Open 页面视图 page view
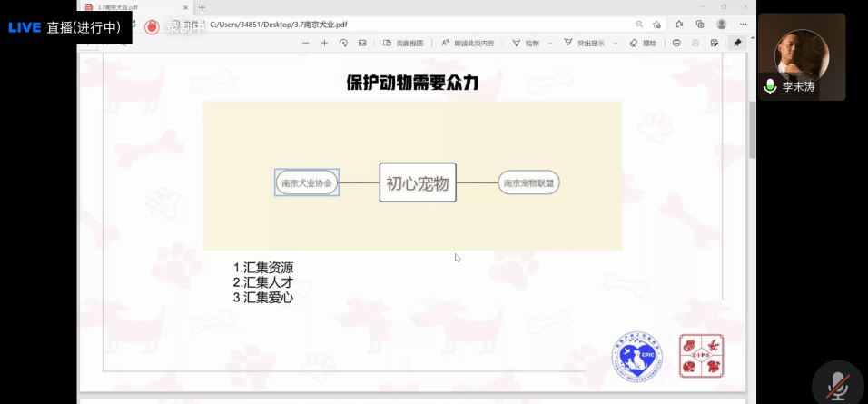The width and height of the screenshot is (868, 404). (403, 44)
